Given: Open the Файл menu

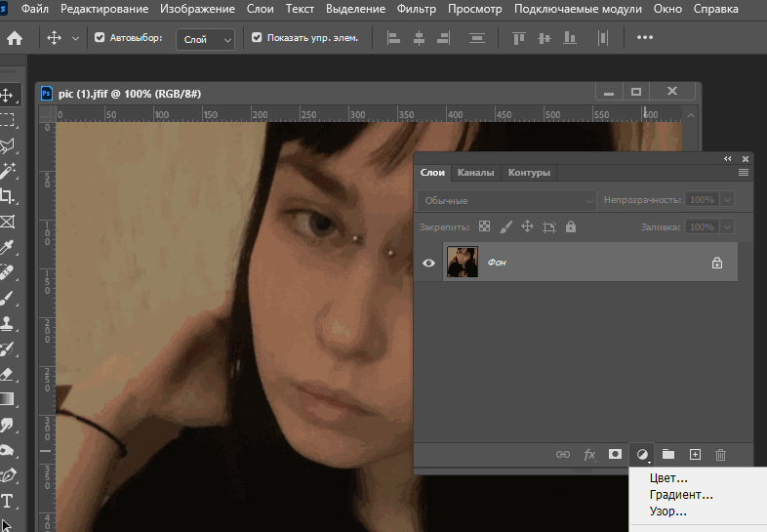Looking at the screenshot, I should click(x=35, y=9).
